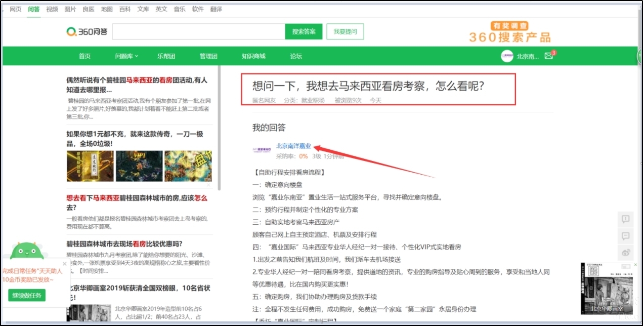644x326 pixels.
Task: Click the 我要提问 button
Action: [345, 31]
